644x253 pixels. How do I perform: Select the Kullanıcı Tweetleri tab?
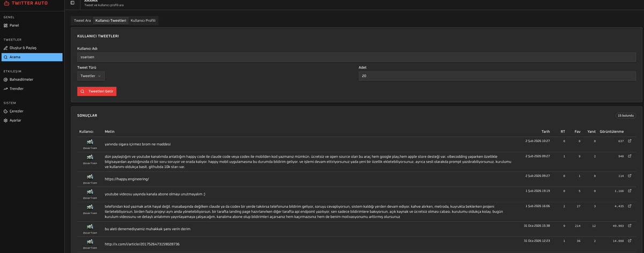click(111, 20)
